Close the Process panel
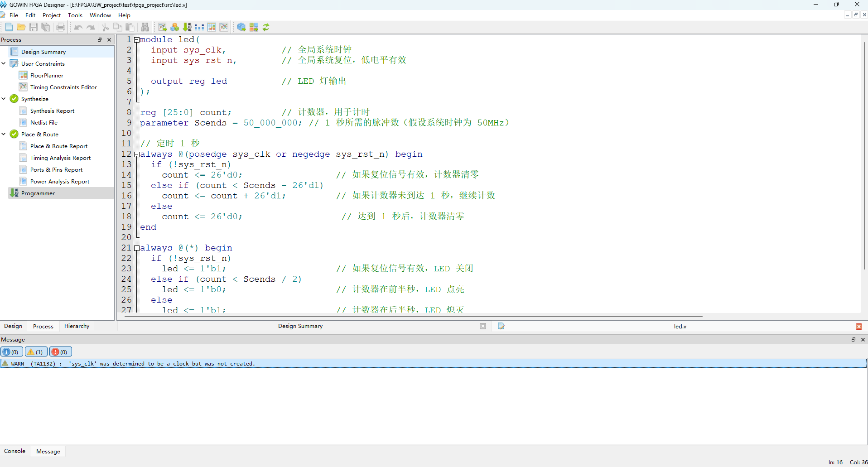 109,40
